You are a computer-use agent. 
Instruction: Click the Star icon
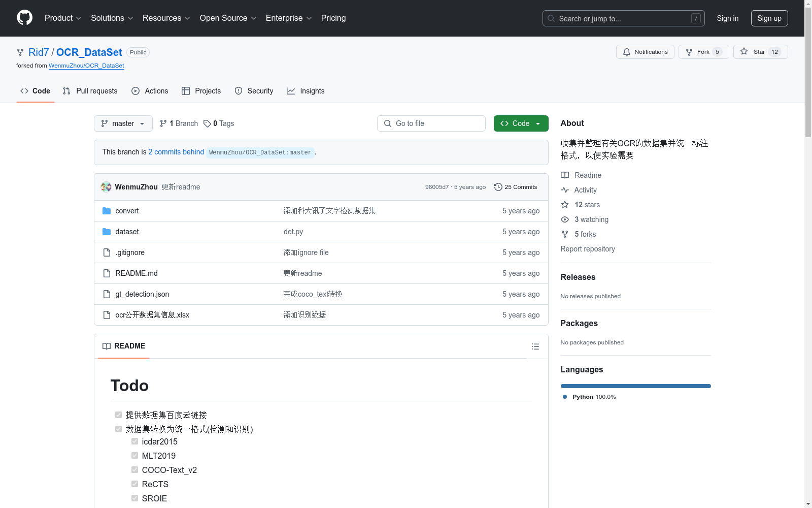coord(744,51)
